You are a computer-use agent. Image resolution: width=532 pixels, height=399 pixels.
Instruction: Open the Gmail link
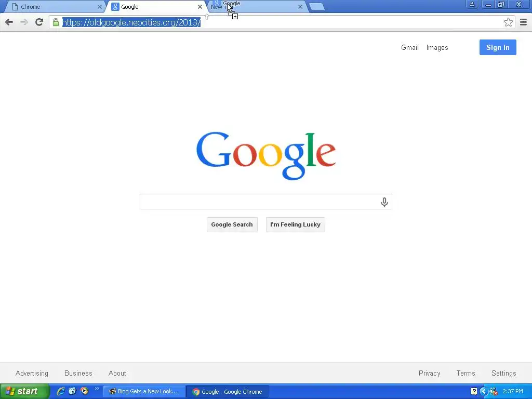pos(409,47)
